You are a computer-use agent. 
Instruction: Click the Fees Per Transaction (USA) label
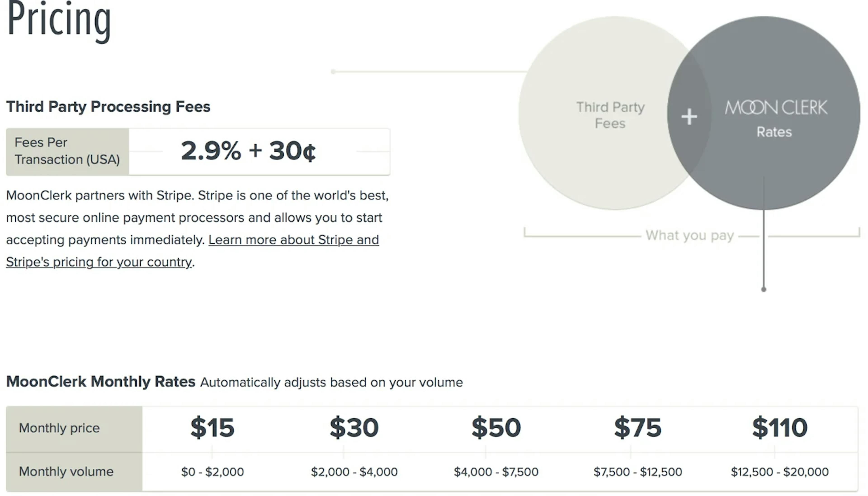coord(67,151)
